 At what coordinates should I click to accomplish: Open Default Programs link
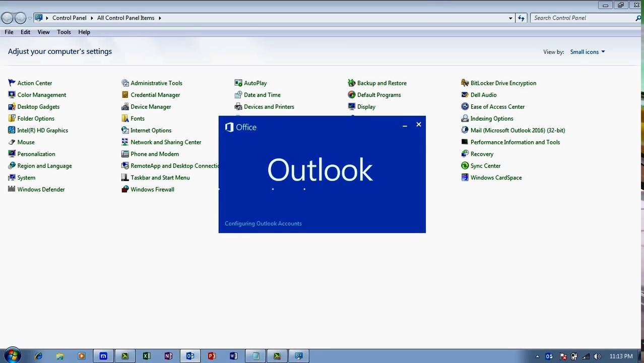(x=374, y=95)
